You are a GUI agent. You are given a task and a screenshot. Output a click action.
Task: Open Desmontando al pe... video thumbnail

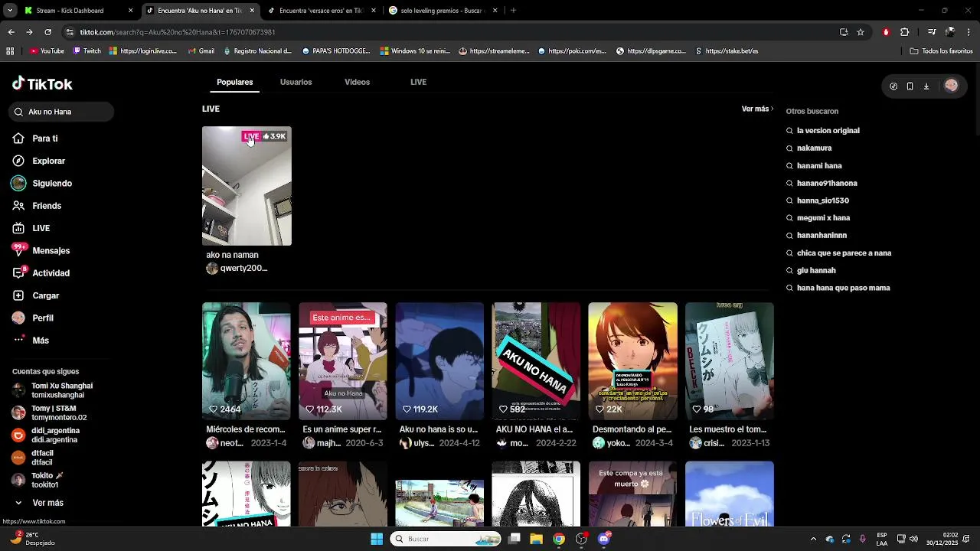(632, 361)
